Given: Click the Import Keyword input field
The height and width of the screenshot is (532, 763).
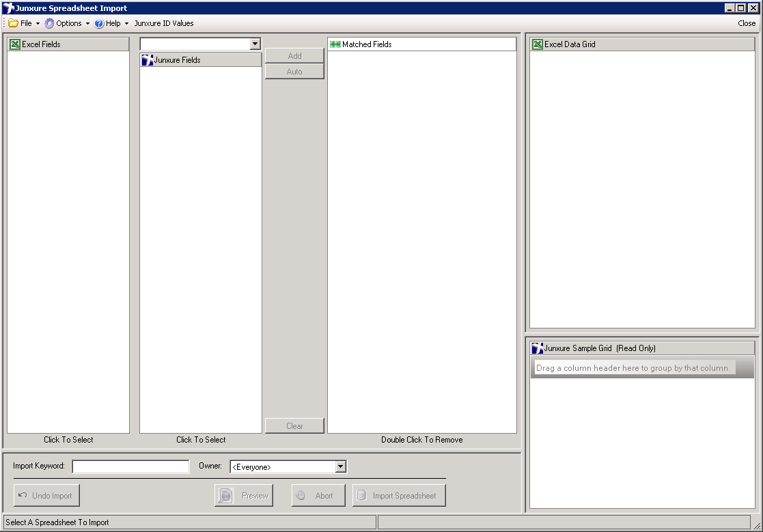Looking at the screenshot, I should (x=130, y=466).
